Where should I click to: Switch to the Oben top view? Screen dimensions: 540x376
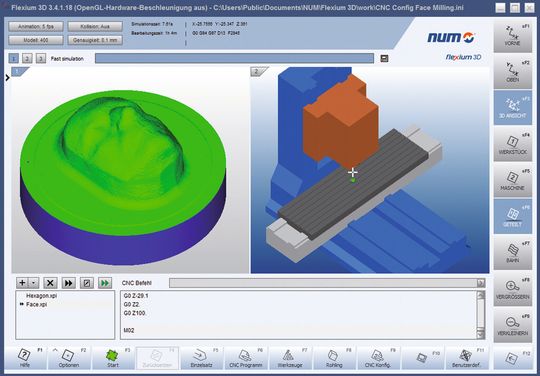(x=512, y=72)
